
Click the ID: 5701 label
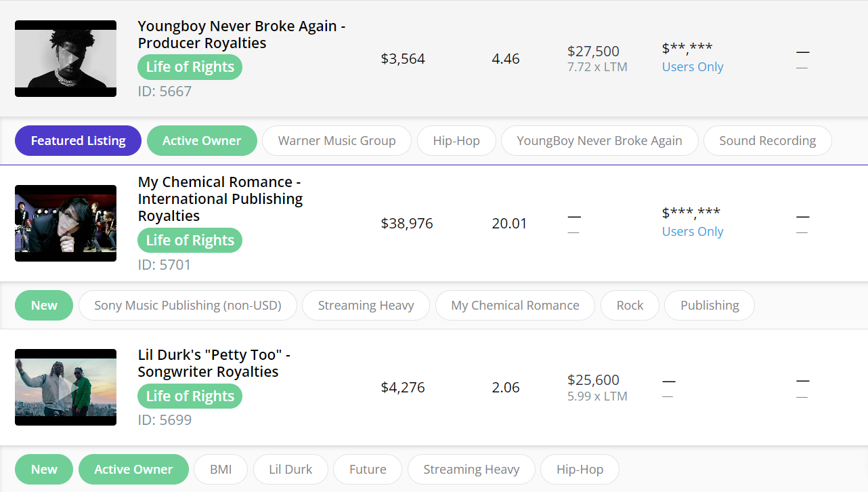[165, 265]
